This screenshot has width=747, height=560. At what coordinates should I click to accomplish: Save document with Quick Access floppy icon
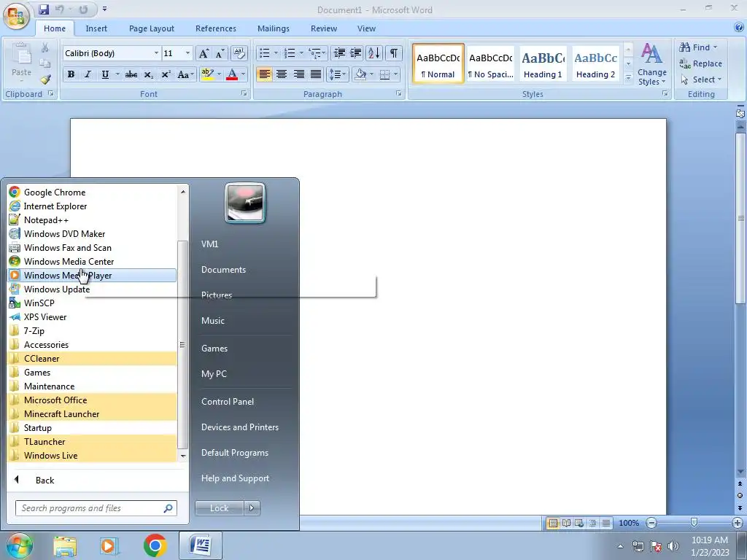click(43, 9)
